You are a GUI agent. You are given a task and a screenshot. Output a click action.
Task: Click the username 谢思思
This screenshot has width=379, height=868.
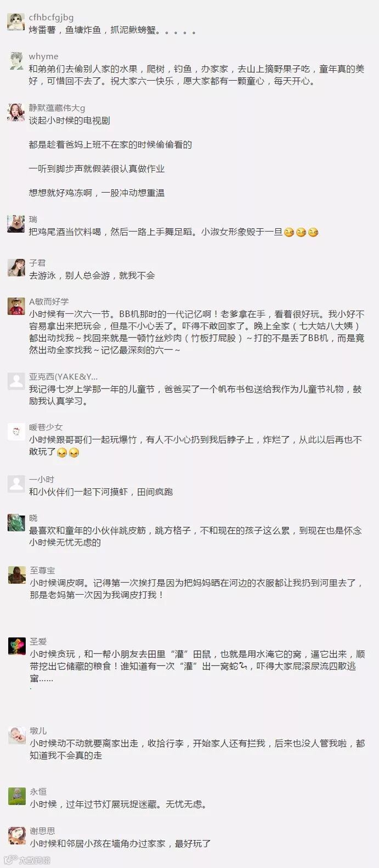pyautogui.click(x=42, y=831)
